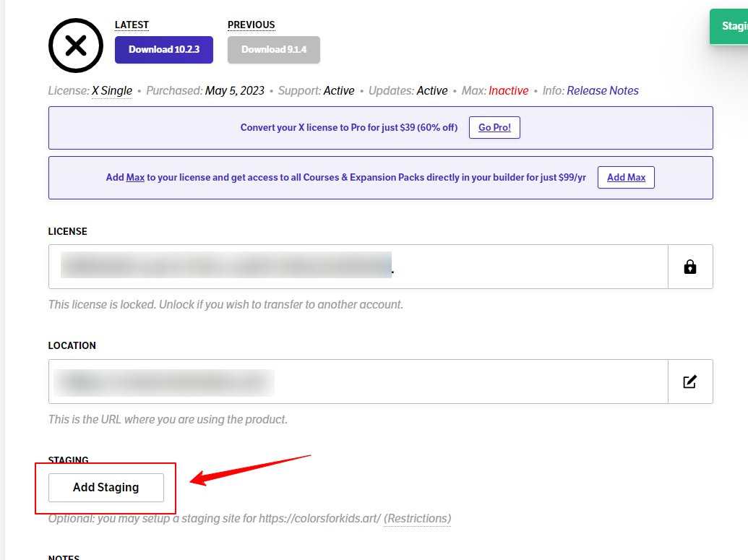The height and width of the screenshot is (560, 748).
Task: Click the red Inactive Max status text
Action: click(508, 91)
